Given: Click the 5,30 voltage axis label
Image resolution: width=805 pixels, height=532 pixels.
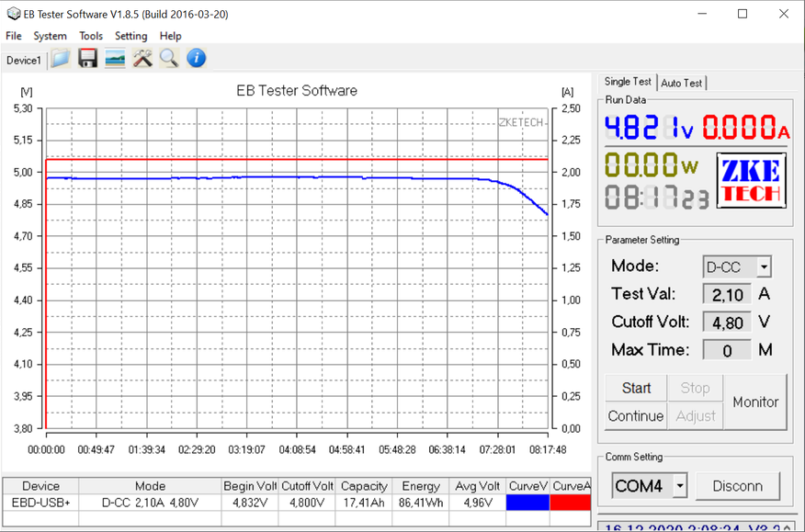Looking at the screenshot, I should [x=23, y=108].
